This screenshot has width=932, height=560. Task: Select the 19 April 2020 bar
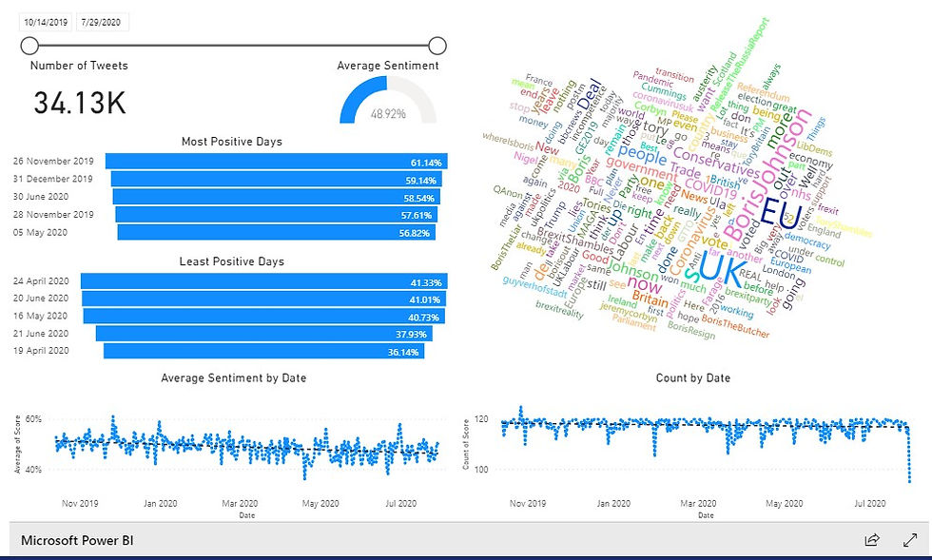(x=264, y=351)
